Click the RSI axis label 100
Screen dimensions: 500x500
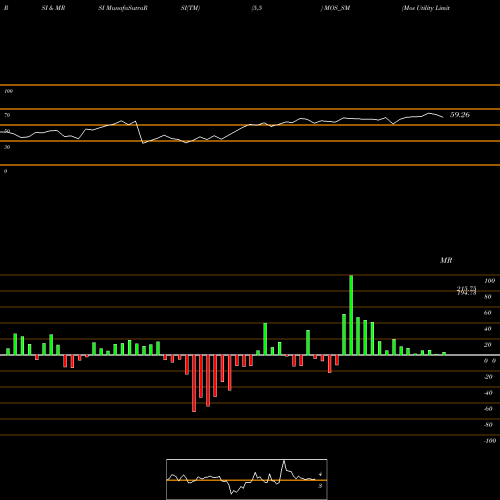[8, 91]
